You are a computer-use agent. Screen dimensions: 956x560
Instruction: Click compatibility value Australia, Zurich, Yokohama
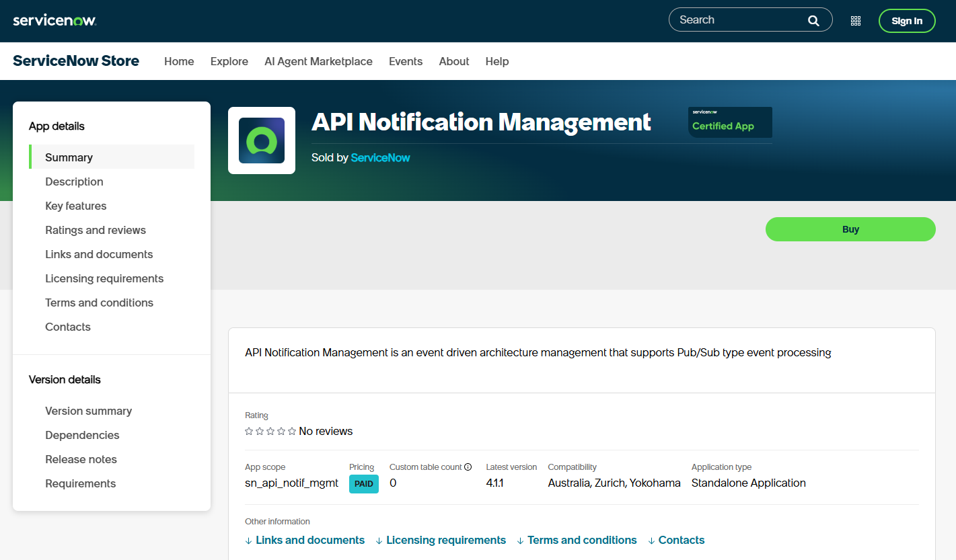click(614, 483)
